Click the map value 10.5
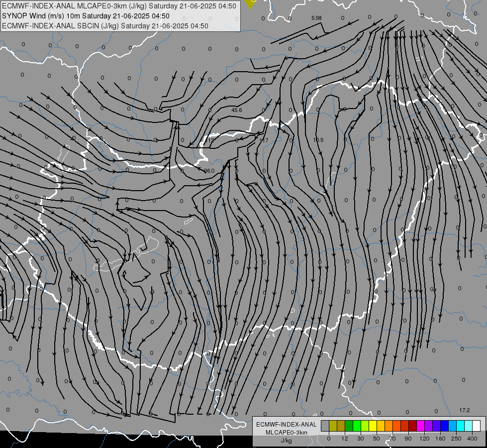 click(318, 140)
